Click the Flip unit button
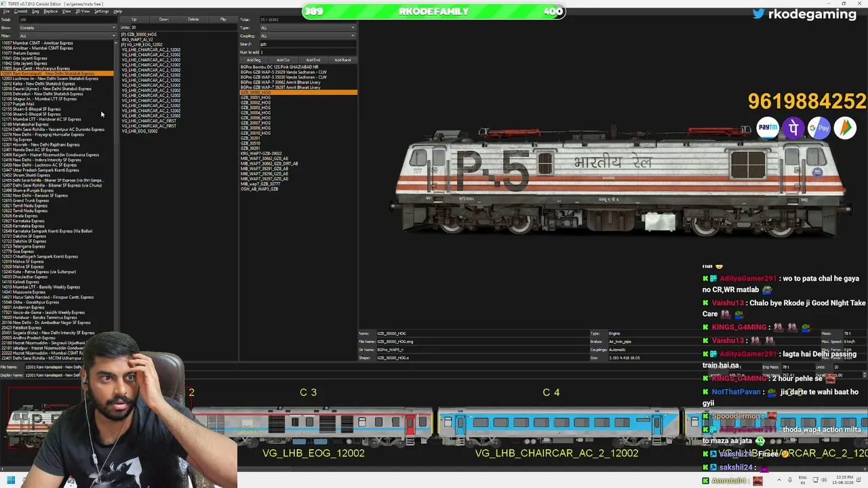This screenshot has height=488, width=868. (223, 20)
